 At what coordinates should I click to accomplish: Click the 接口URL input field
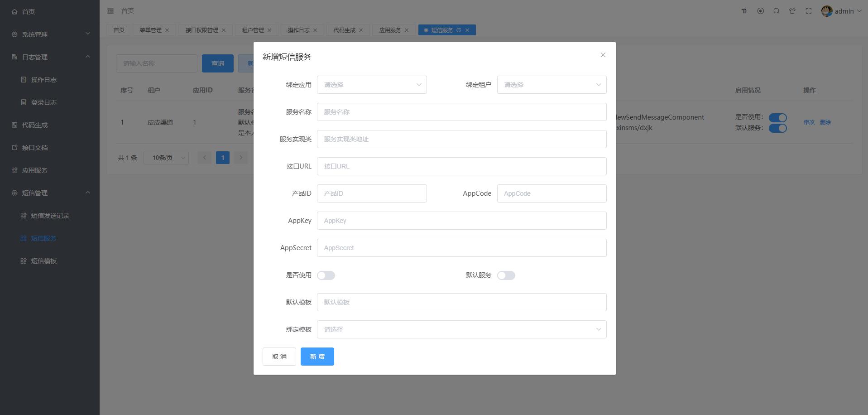(462, 166)
